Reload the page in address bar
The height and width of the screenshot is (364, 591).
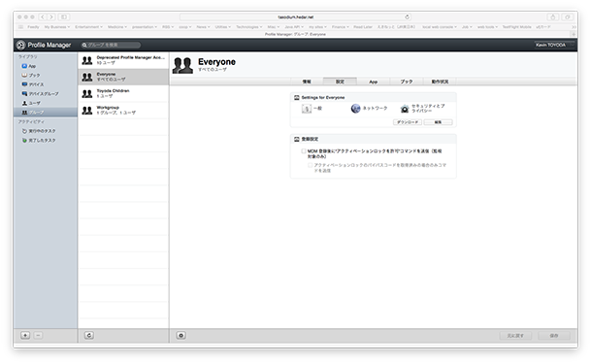pyautogui.click(x=407, y=17)
